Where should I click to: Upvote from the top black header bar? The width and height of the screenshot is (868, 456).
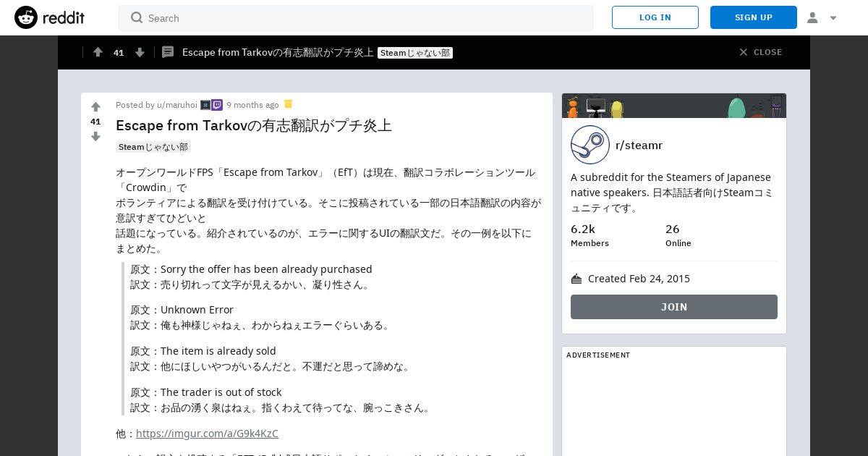coord(98,52)
